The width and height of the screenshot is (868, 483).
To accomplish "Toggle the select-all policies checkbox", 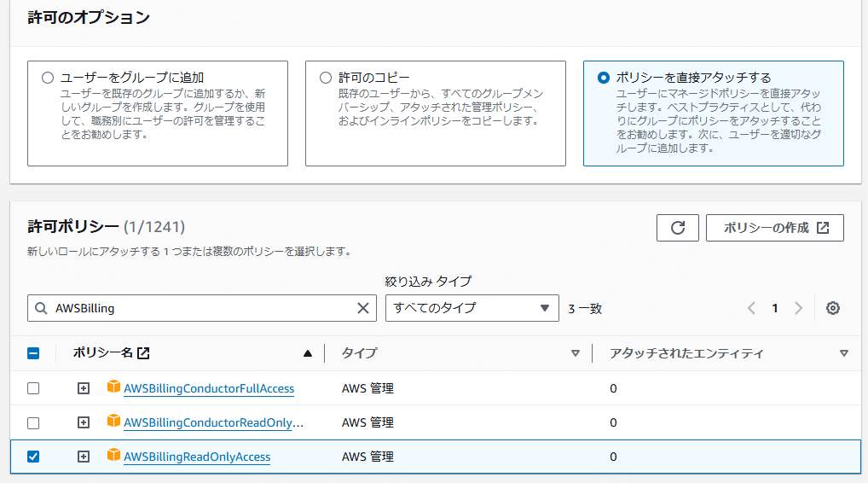I will pyautogui.click(x=33, y=352).
